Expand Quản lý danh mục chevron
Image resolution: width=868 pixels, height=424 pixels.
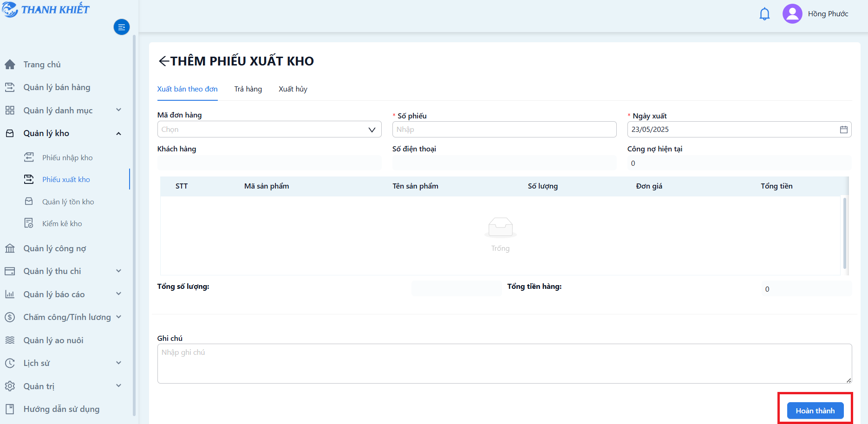119,110
